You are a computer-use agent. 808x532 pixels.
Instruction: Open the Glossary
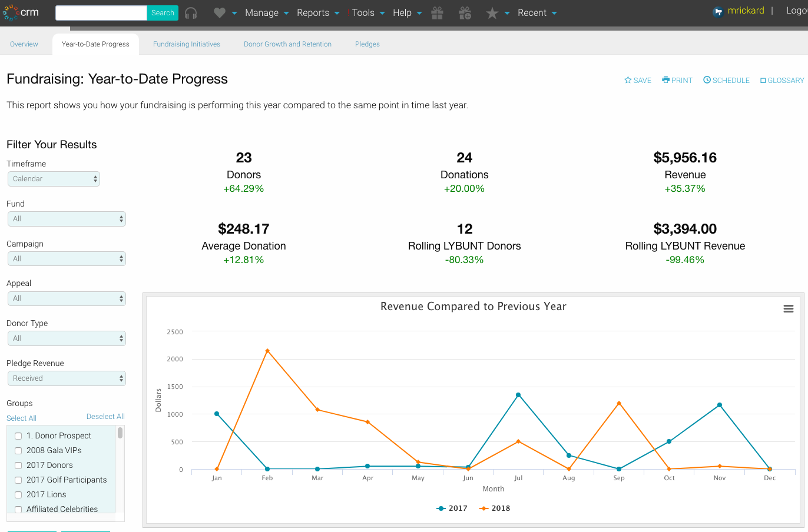pos(781,80)
